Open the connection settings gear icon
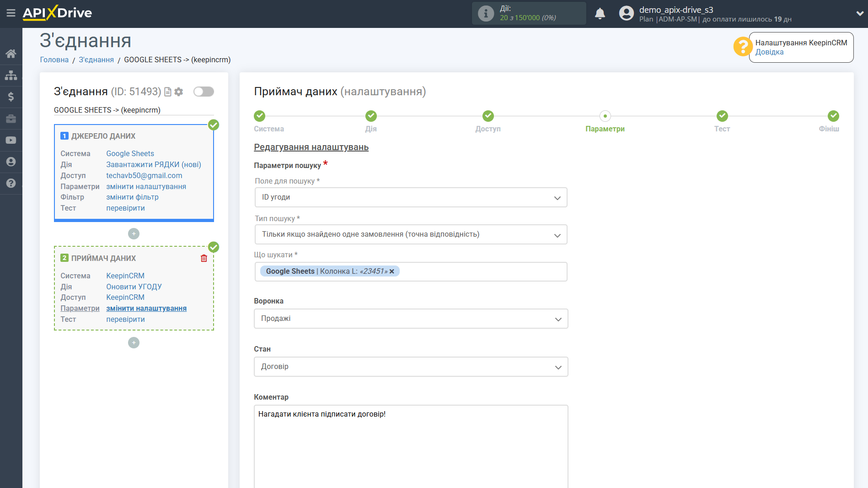 pos(179,92)
